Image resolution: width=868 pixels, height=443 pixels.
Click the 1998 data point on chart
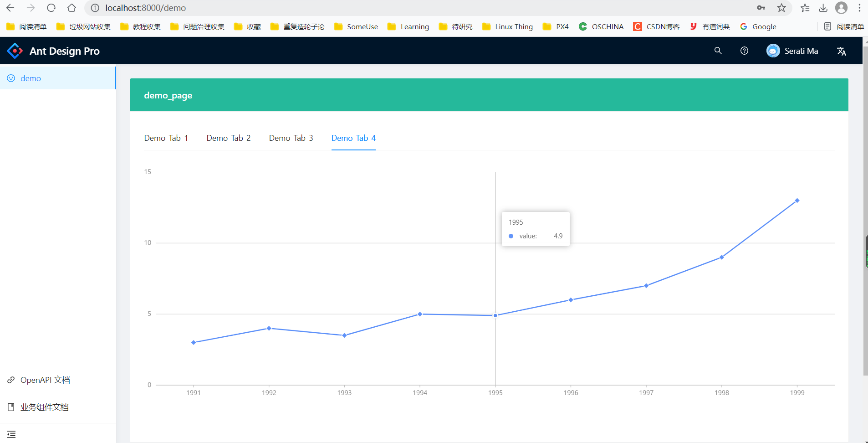point(721,258)
